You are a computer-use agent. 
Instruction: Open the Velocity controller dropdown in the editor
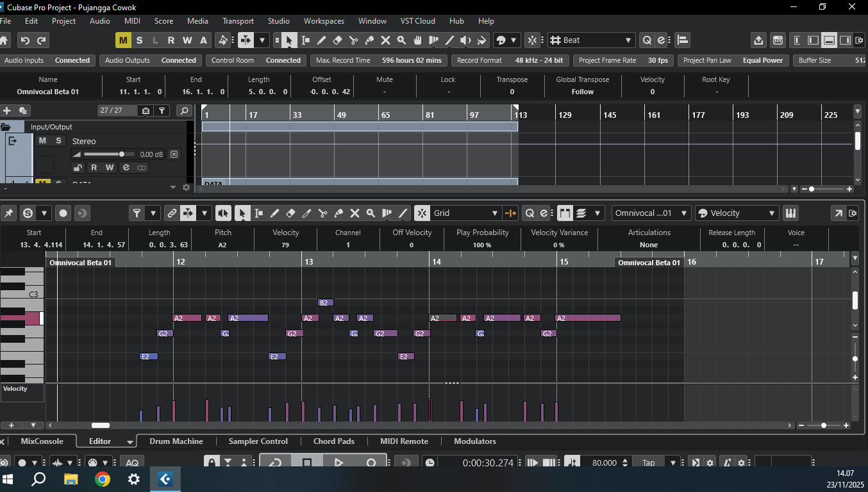(x=737, y=213)
